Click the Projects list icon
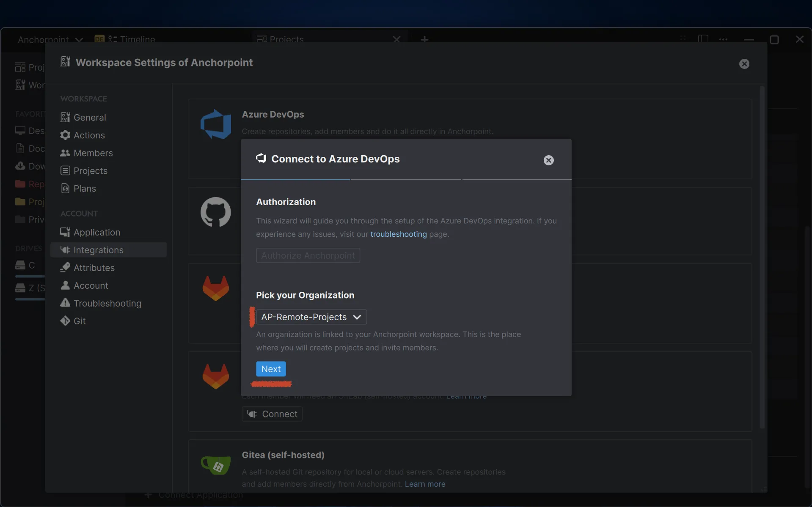The image size is (812, 507). (65, 170)
